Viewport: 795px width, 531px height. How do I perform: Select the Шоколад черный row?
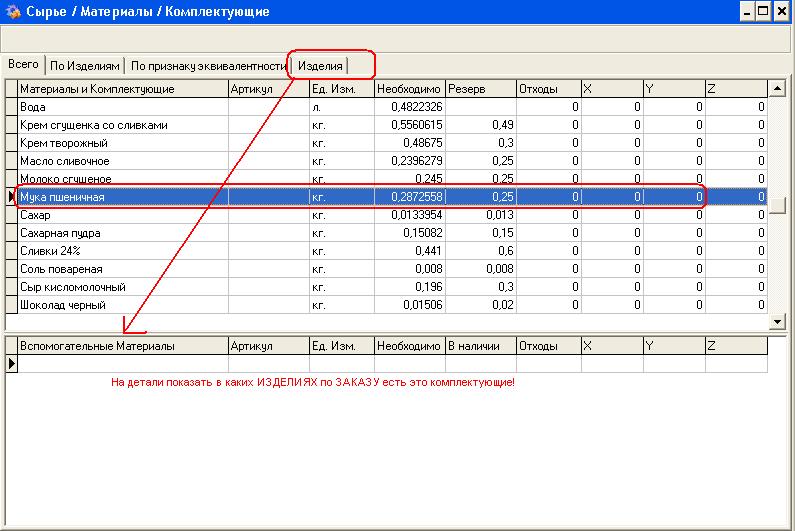[123, 305]
